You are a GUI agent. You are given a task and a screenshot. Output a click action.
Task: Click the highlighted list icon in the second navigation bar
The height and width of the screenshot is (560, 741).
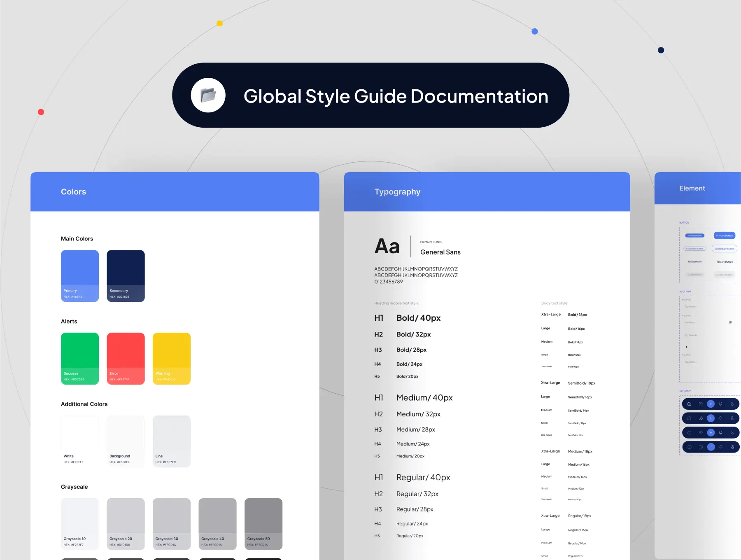(701, 418)
